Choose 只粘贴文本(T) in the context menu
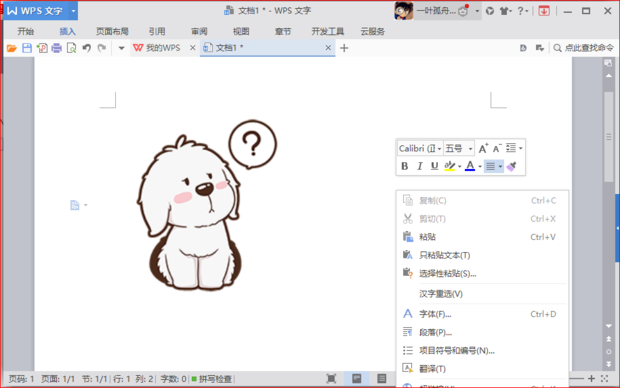Viewport: 620px width, 388px height. click(x=482, y=255)
